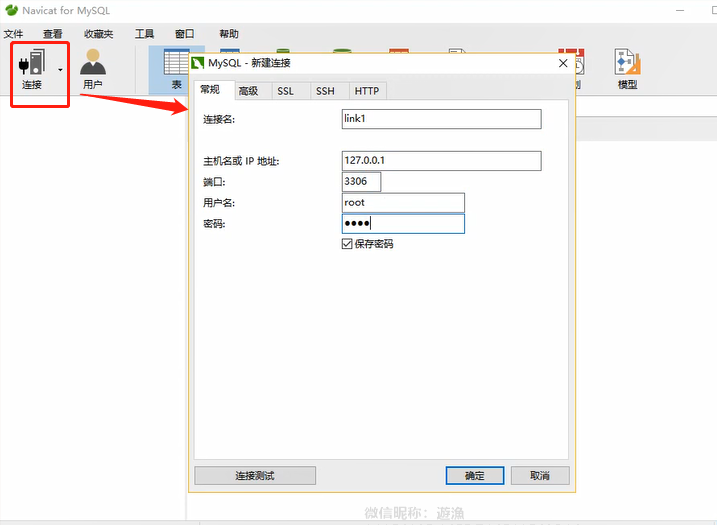Open the Tools (工具) menu
The width and height of the screenshot is (717, 525).
(x=144, y=34)
